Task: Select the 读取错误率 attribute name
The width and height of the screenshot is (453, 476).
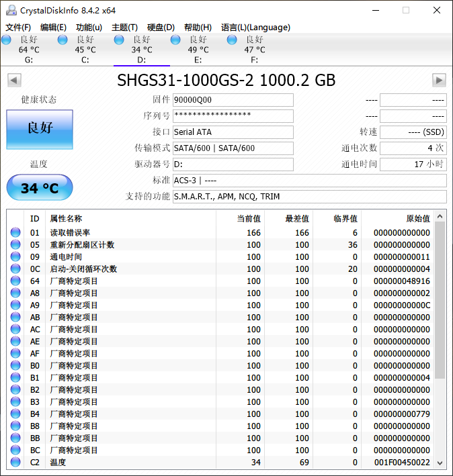Action: (70, 233)
